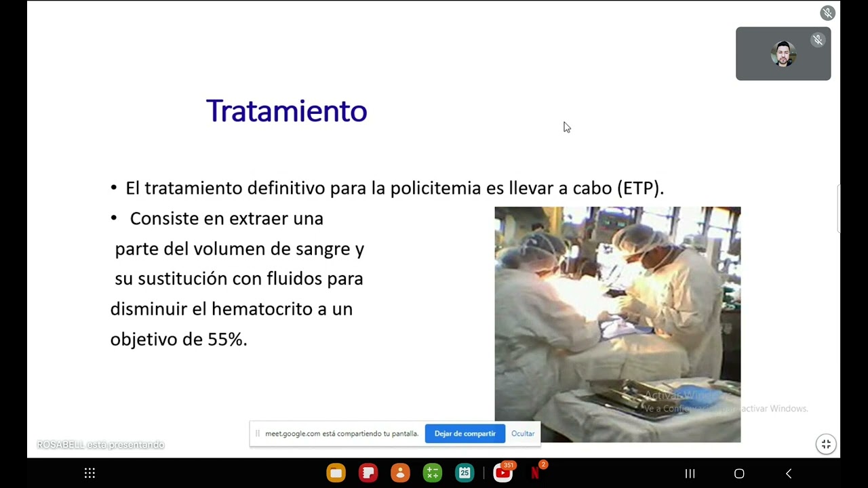Click the line 'disminuir el hematocrito a un'
Image resolution: width=868 pixels, height=488 pixels.
coord(231,309)
